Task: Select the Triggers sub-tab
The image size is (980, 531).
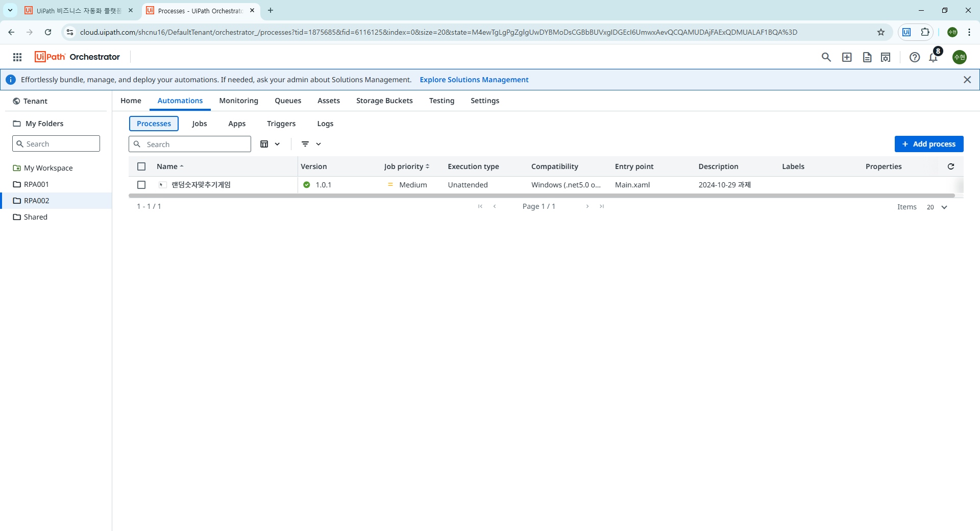Action: point(281,124)
